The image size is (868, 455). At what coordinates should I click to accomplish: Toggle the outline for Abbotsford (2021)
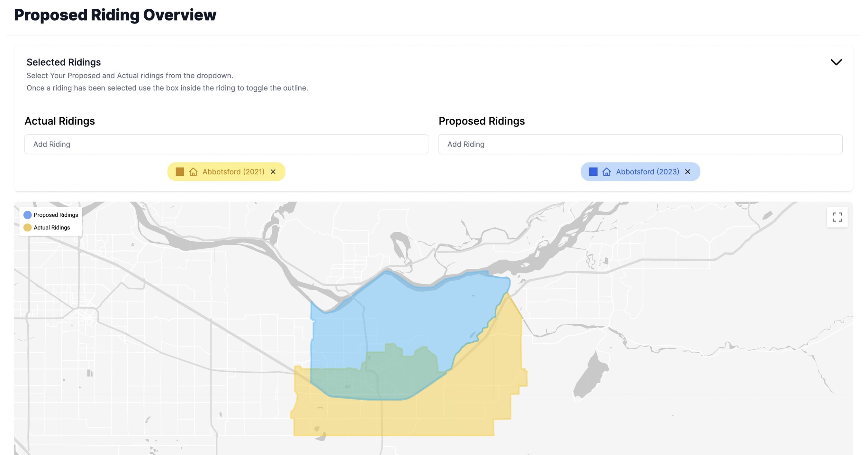tap(180, 171)
